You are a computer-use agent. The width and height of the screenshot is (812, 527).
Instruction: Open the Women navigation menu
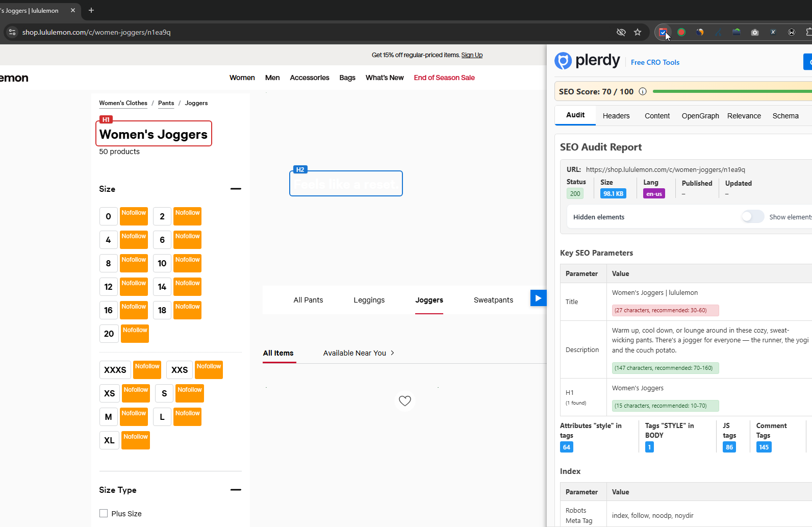242,78
